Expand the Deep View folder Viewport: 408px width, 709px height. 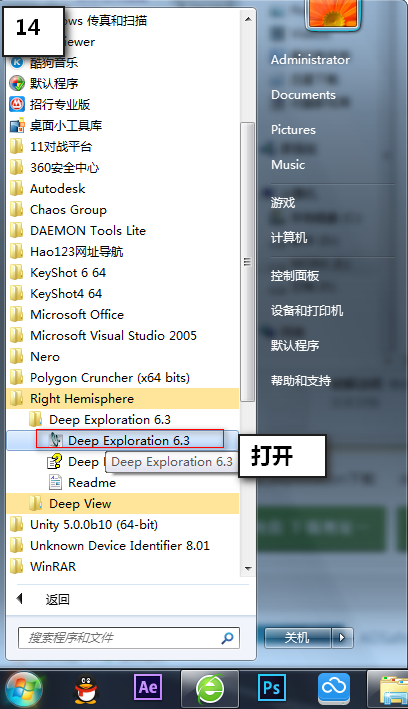click(122, 504)
